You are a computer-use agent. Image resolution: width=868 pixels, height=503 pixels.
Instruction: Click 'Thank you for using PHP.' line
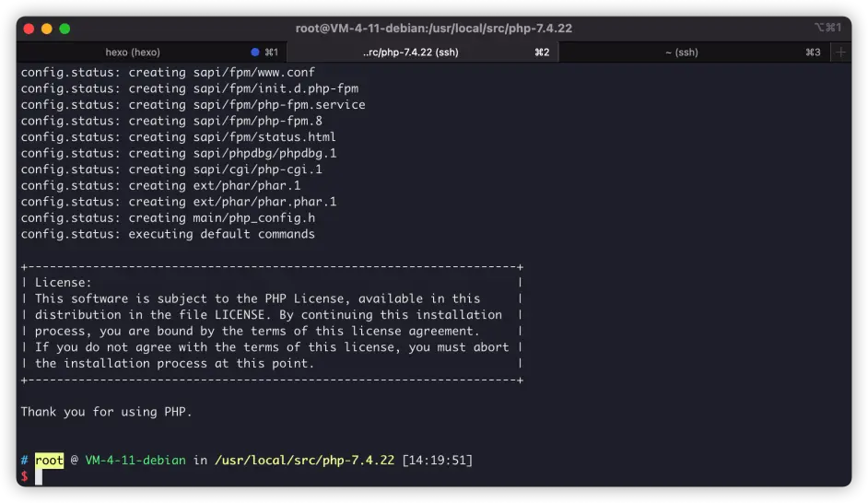pos(106,412)
